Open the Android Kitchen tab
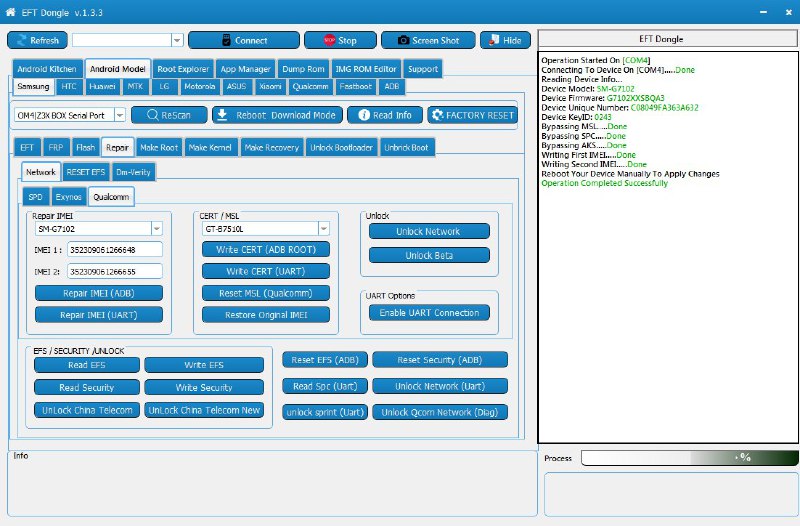Image resolution: width=800 pixels, height=526 pixels. tap(47, 69)
